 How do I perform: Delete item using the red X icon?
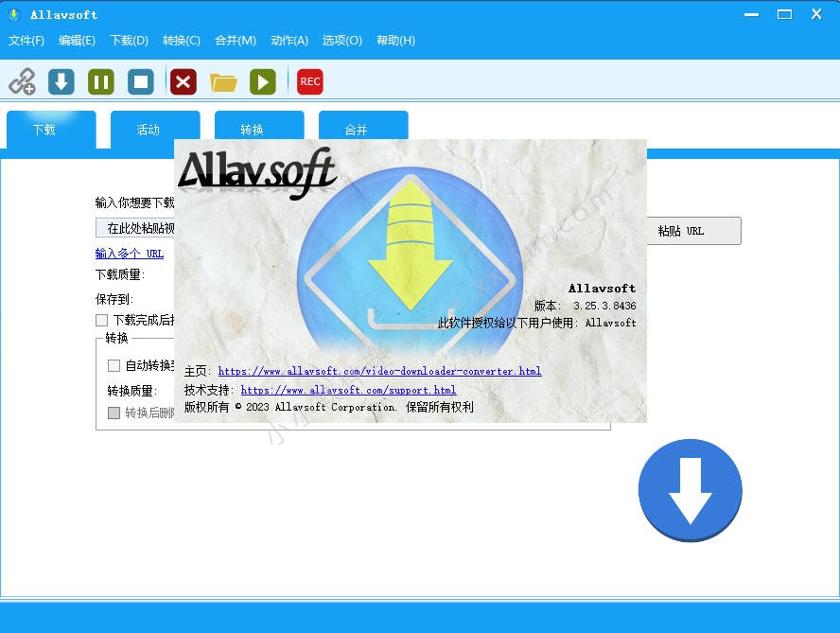[183, 82]
